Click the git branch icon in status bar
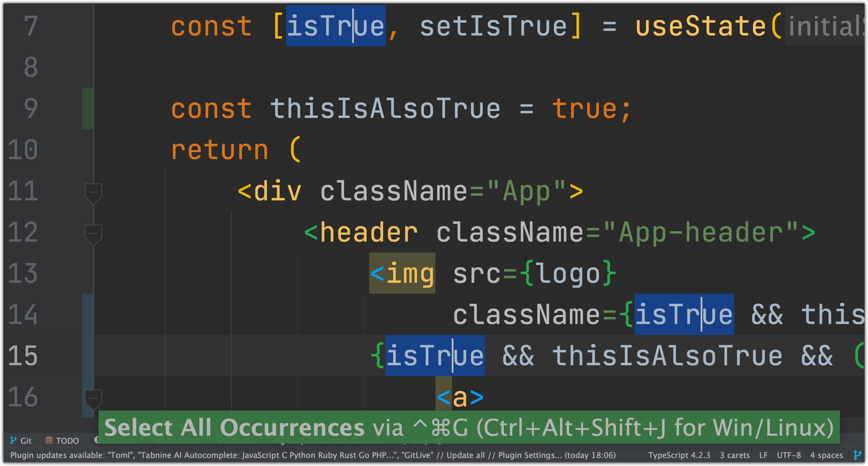 857,455
